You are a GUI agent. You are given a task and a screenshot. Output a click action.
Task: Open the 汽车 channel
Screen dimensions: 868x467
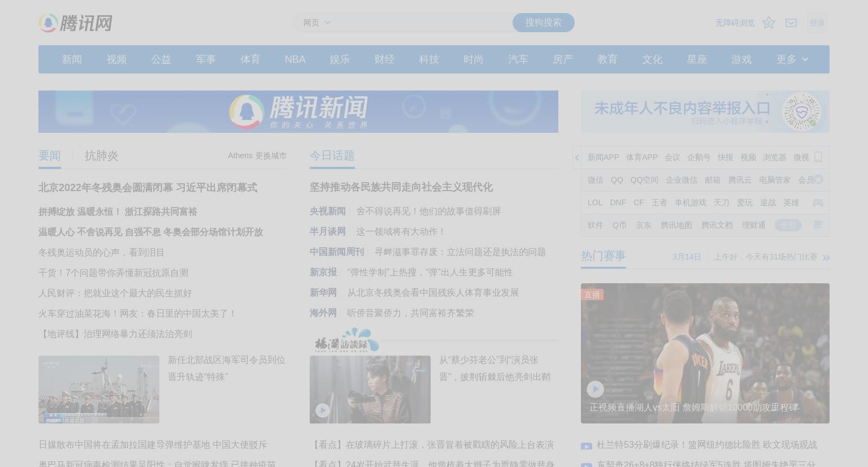click(518, 59)
